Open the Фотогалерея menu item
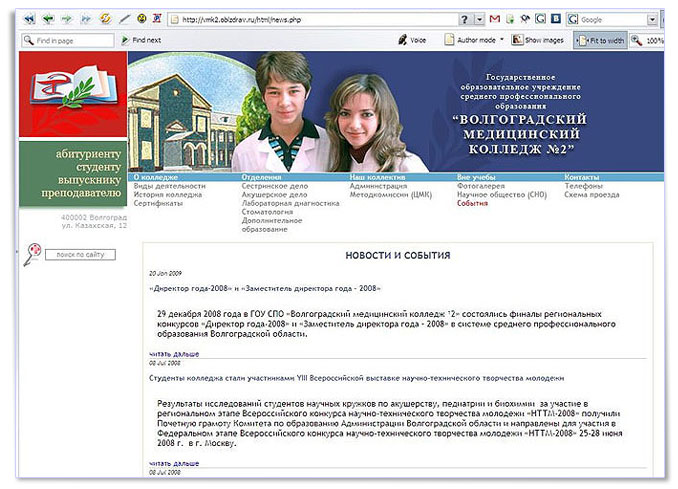The height and width of the screenshot is (489, 678). point(480,186)
